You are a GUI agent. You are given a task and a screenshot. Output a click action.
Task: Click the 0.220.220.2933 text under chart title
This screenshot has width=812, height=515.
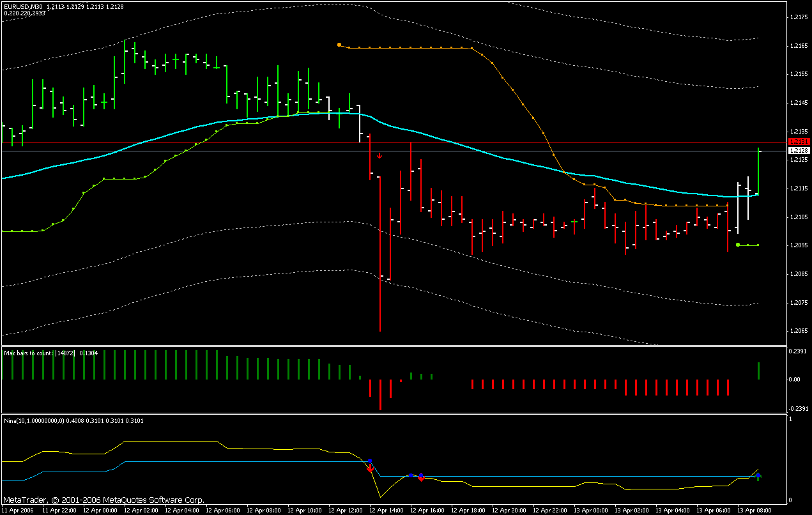point(24,12)
